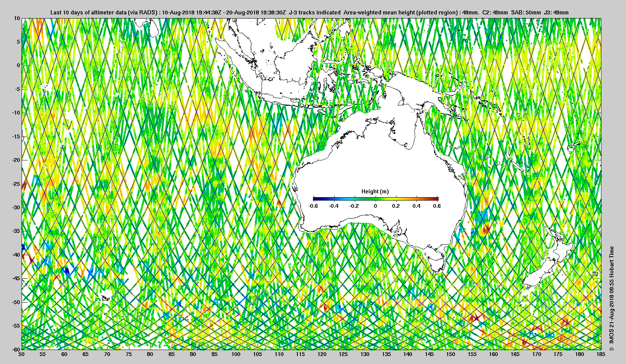Click longitude axis label '65'

(86, 354)
